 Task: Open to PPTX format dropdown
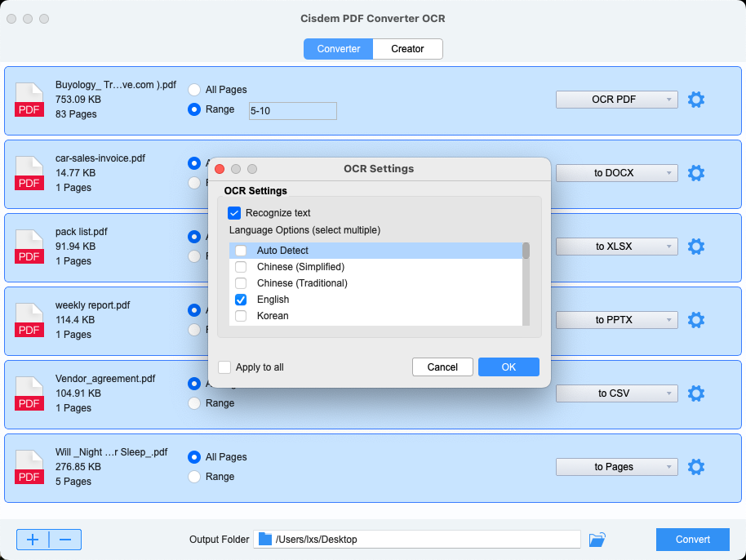(x=616, y=320)
